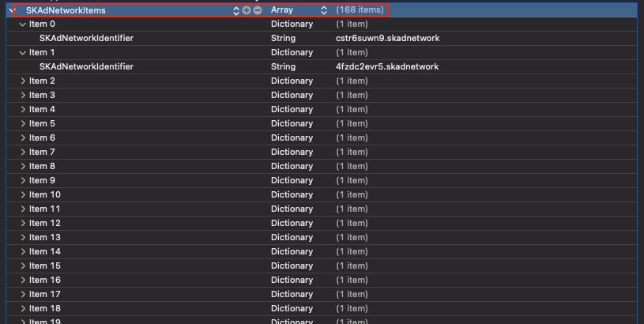Screen dimensions: 644x324
Task: Open the Array type dropdown
Action: 323,10
